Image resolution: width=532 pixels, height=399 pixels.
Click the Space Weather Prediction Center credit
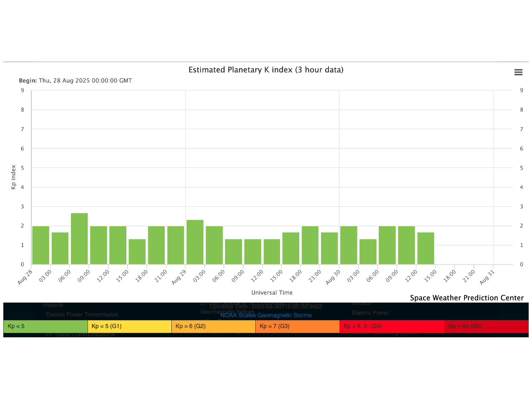click(467, 298)
